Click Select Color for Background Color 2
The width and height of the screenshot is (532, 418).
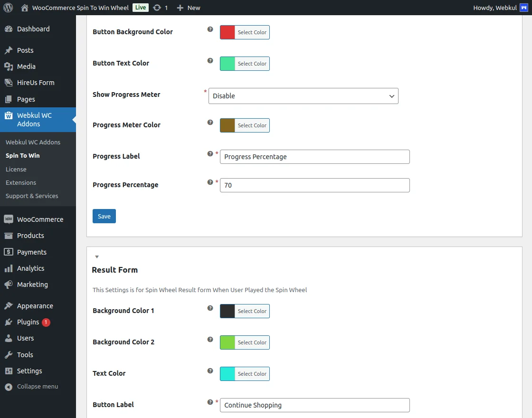252,342
